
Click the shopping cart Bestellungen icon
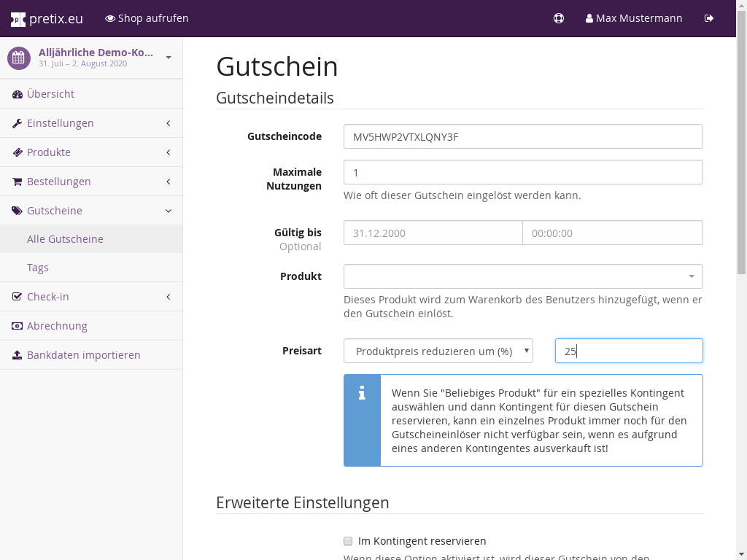(18, 182)
